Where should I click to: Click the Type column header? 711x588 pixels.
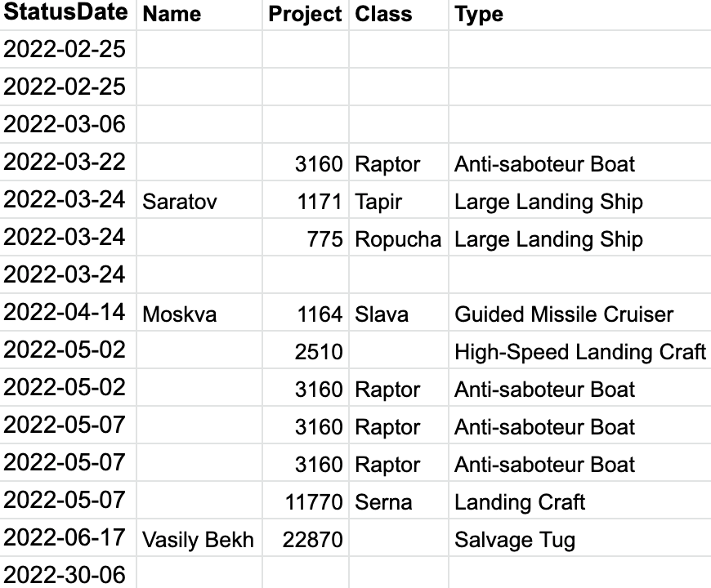pos(479,14)
